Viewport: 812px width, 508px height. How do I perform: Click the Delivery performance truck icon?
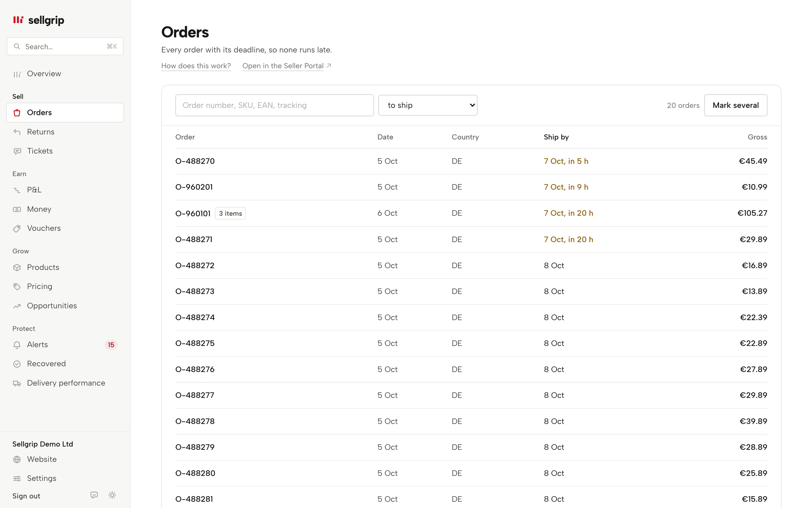[17, 383]
